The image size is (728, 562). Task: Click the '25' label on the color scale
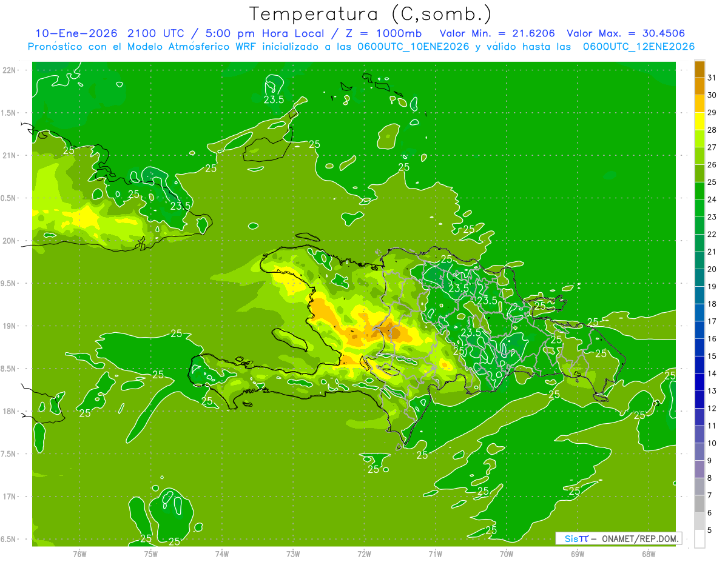point(712,182)
